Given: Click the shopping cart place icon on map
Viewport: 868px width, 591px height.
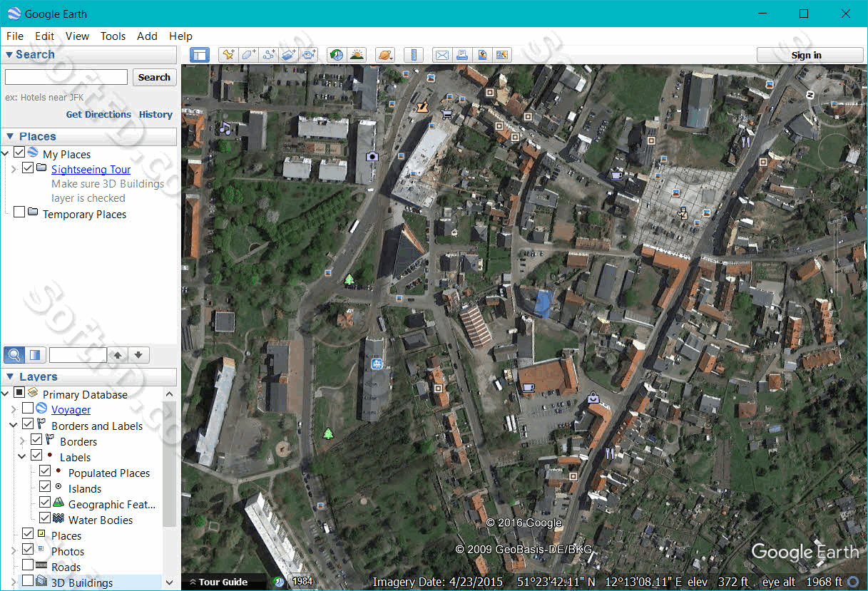Looking at the screenshot, I should tap(447, 114).
